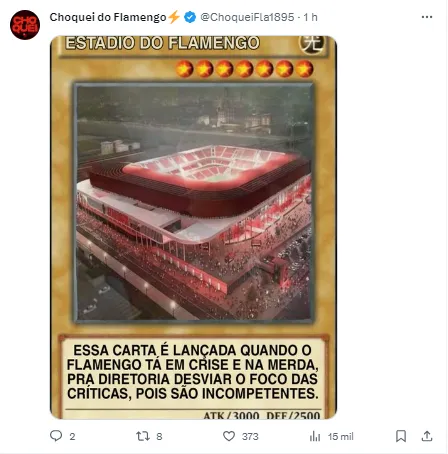Bookmark this post
Viewport: 448px width, 454px height.
point(401,436)
